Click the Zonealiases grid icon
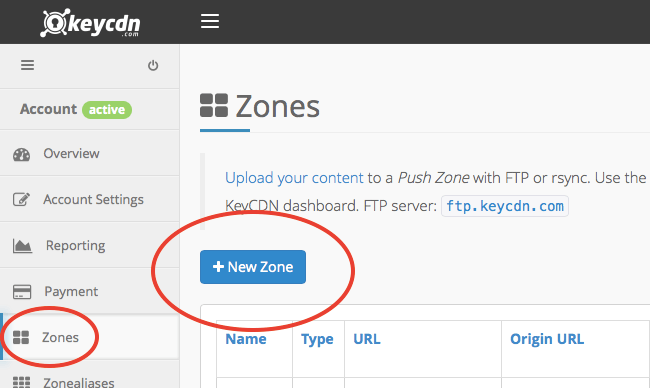Image resolution: width=650 pixels, height=388 pixels. pos(22,382)
